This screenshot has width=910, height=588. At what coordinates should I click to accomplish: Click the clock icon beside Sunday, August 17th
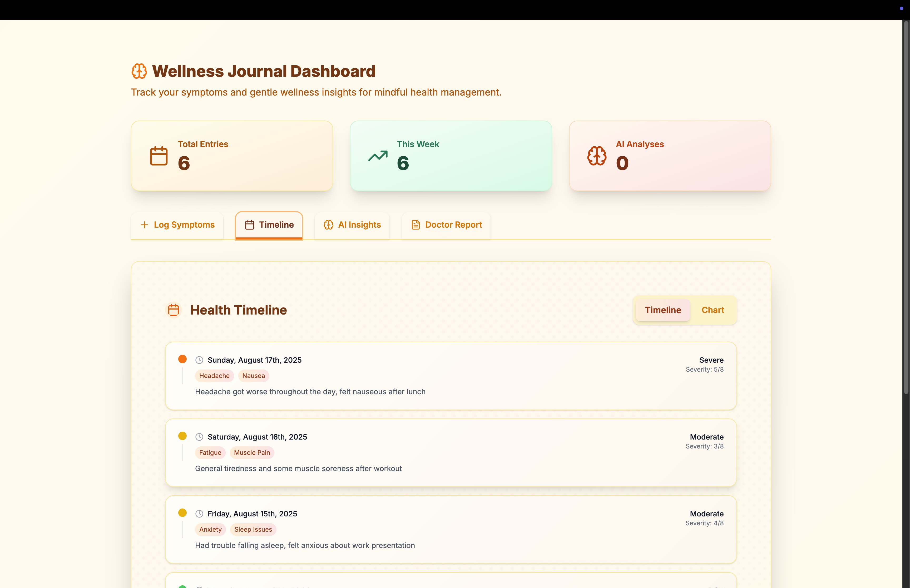tap(199, 360)
